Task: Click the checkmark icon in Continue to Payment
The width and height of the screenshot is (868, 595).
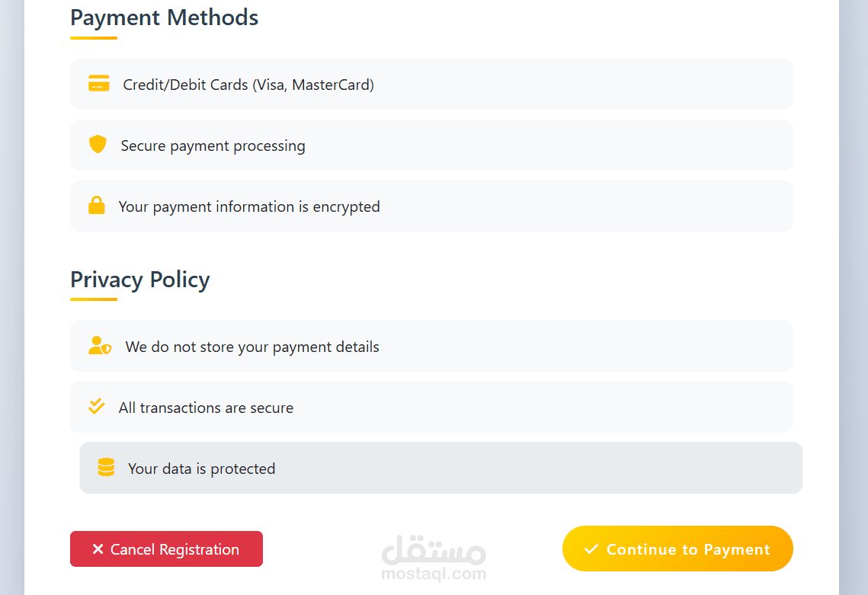Action: (x=591, y=549)
